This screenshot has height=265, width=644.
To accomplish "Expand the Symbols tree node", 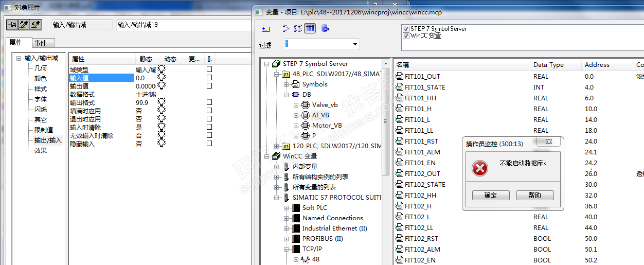I will coord(287,84).
